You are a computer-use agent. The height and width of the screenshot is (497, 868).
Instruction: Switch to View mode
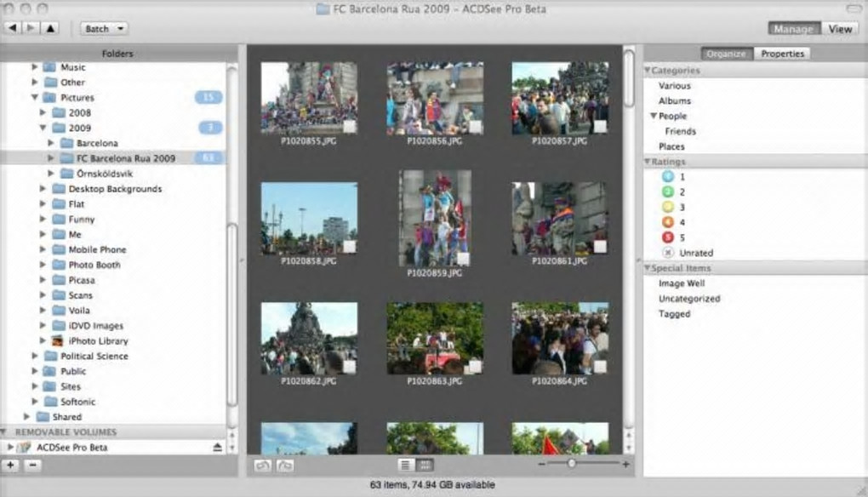pos(840,29)
